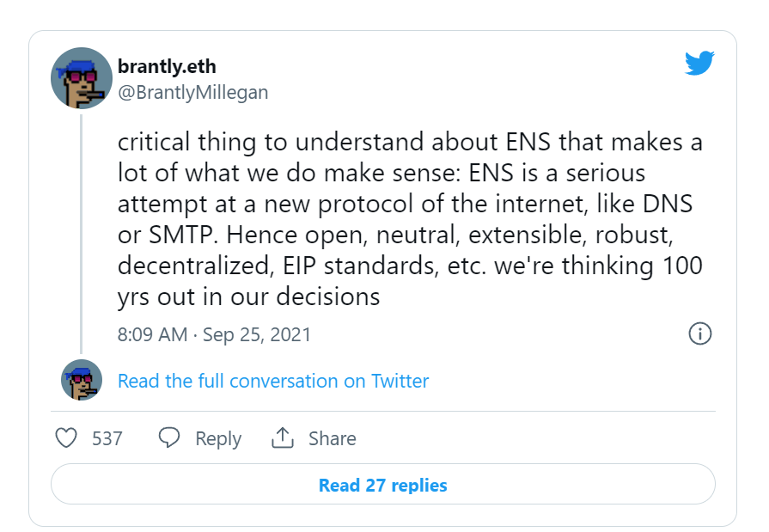Image resolution: width=769 pixels, height=532 pixels.
Task: Click the 537 likes count
Action: (x=107, y=438)
